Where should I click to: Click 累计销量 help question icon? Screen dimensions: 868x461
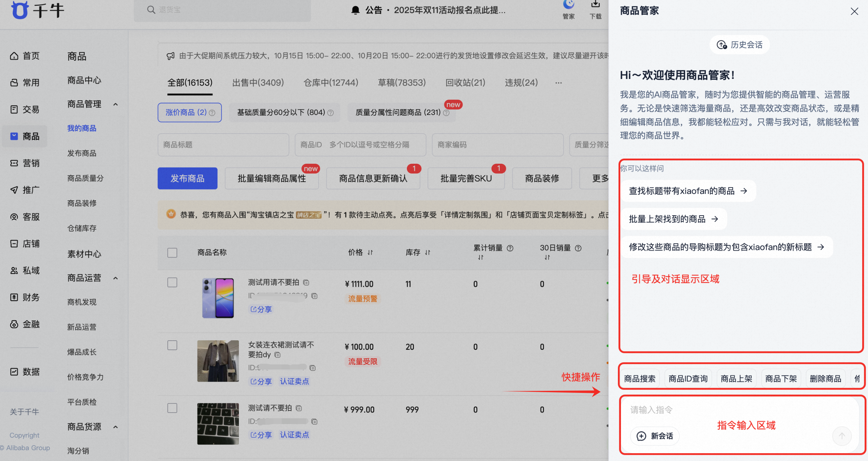point(510,248)
